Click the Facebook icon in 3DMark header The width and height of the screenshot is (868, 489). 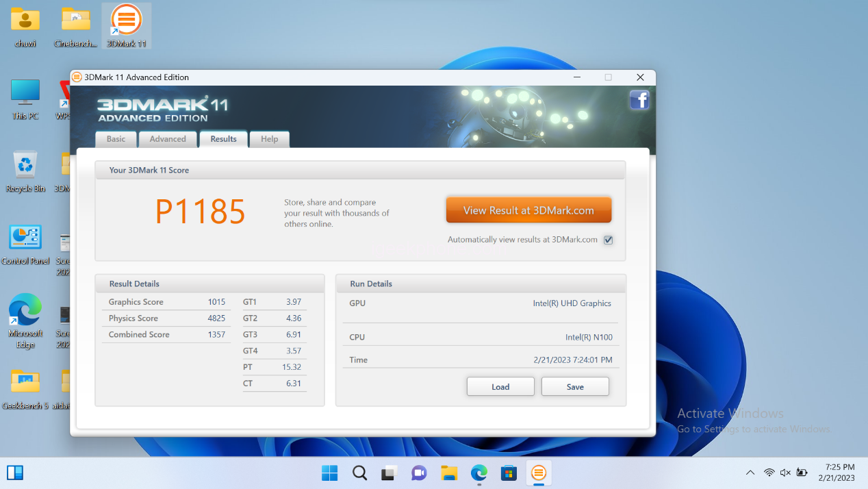coord(639,100)
